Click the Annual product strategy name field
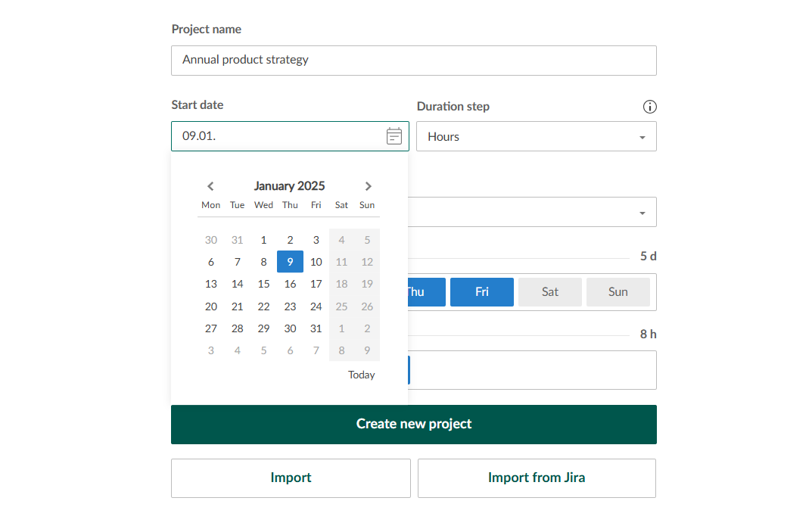Viewport: 812px width, 529px height. point(413,61)
